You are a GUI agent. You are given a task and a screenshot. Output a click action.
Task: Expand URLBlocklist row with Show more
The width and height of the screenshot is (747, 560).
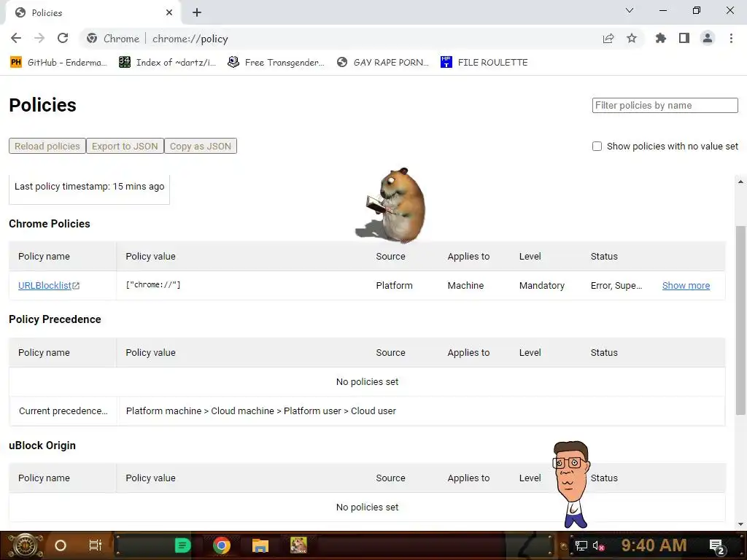click(x=686, y=285)
